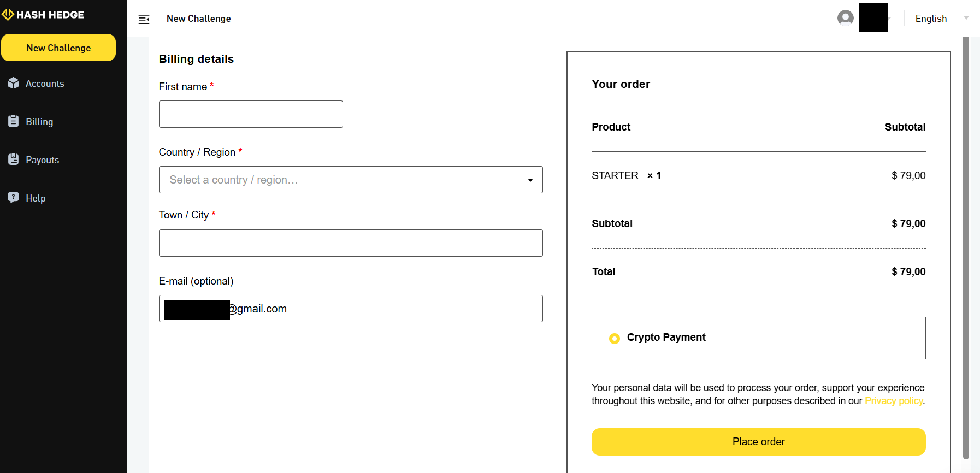This screenshot has width=980, height=473.
Task: Open Payouts from the sidebar
Action: click(42, 160)
